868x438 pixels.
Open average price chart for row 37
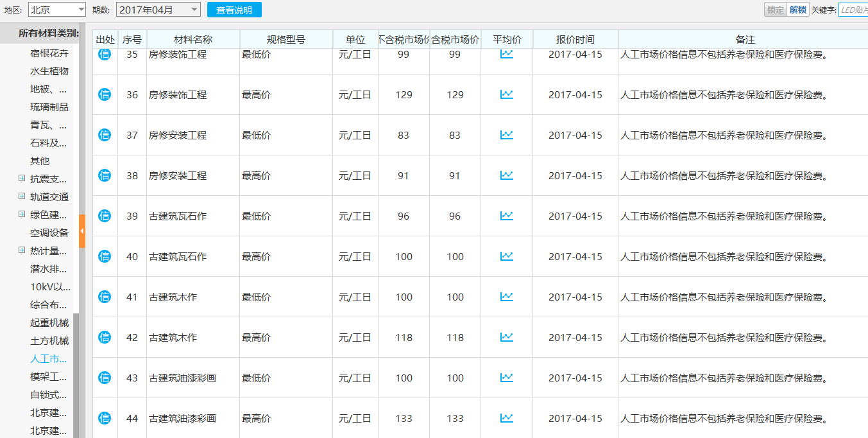(507, 135)
